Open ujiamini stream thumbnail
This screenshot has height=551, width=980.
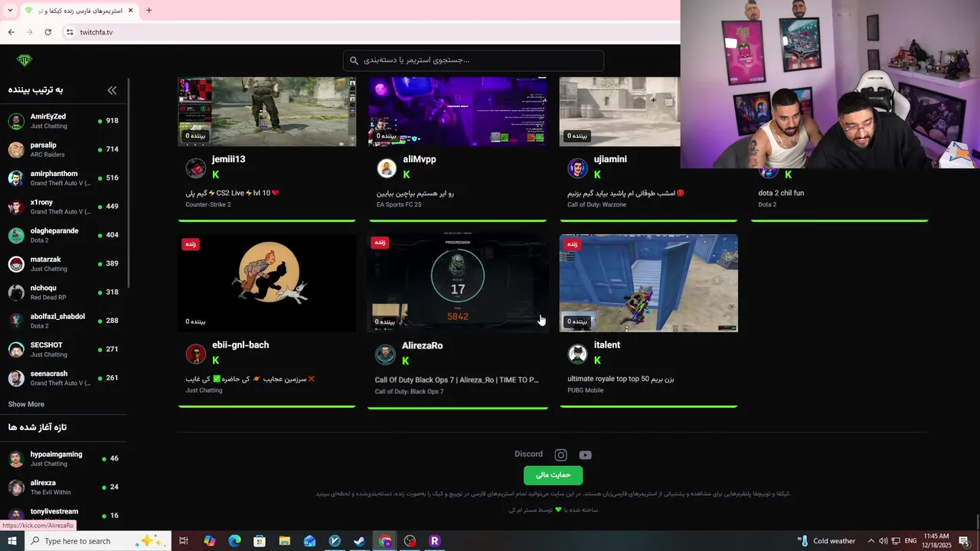pos(619,111)
